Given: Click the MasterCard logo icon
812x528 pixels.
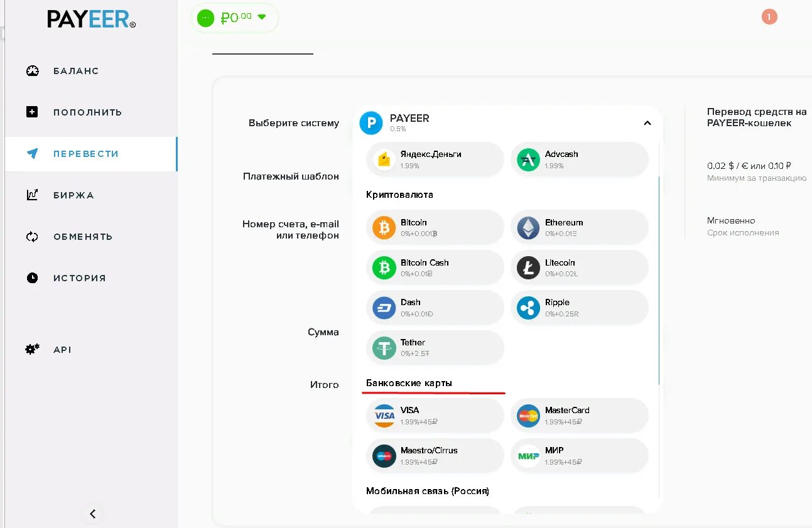Looking at the screenshot, I should click(528, 416).
